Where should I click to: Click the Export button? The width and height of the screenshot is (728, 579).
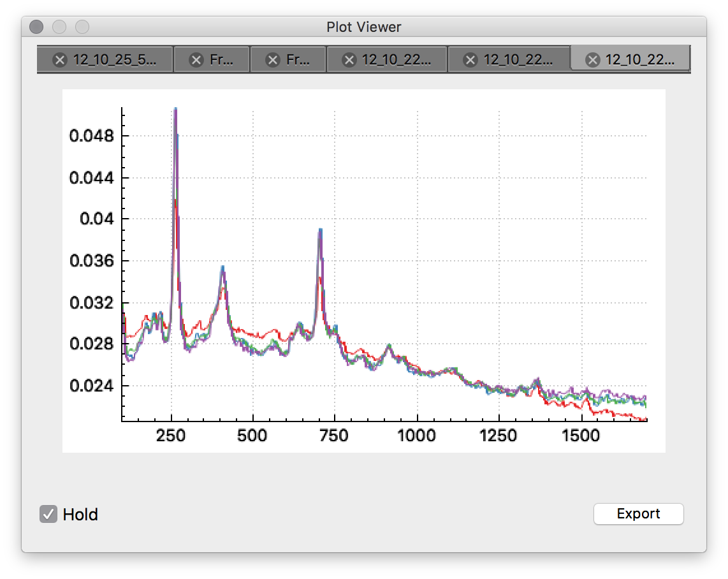pyautogui.click(x=638, y=514)
